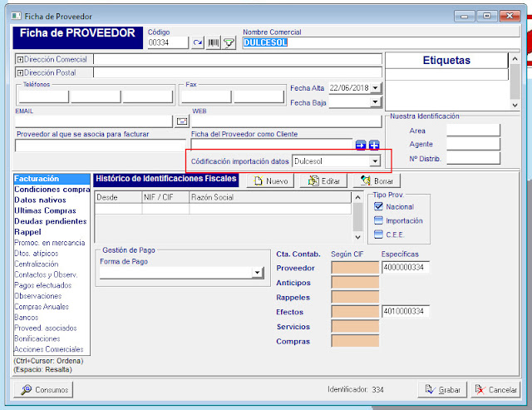The height and width of the screenshot is (410, 532).
Task: Check the C.E.E. provider type option
Action: point(378,235)
